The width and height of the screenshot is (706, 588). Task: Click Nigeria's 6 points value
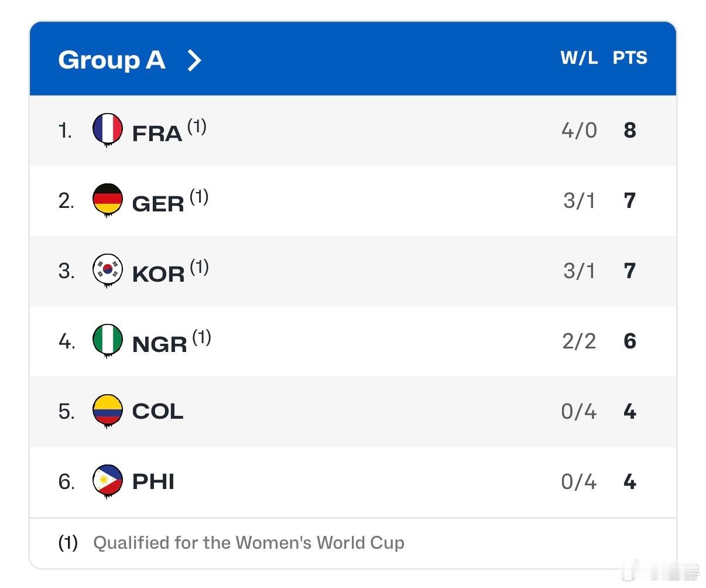(630, 341)
